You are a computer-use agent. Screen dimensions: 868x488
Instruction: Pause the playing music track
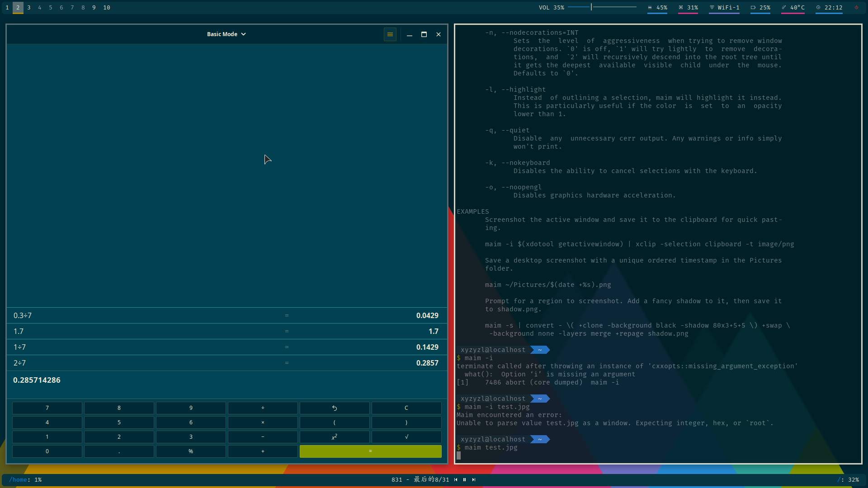(464, 480)
